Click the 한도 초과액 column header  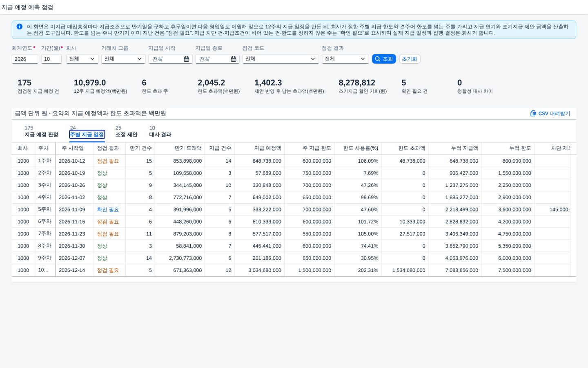click(412, 148)
